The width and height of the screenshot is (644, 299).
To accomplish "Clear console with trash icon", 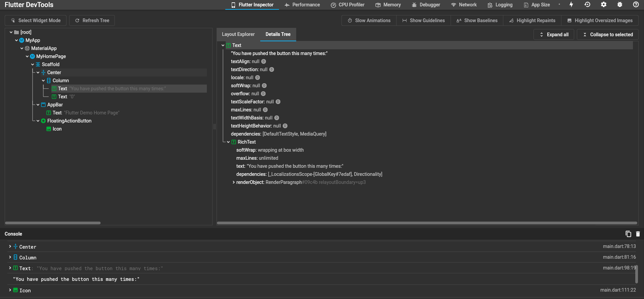I will 638,234.
